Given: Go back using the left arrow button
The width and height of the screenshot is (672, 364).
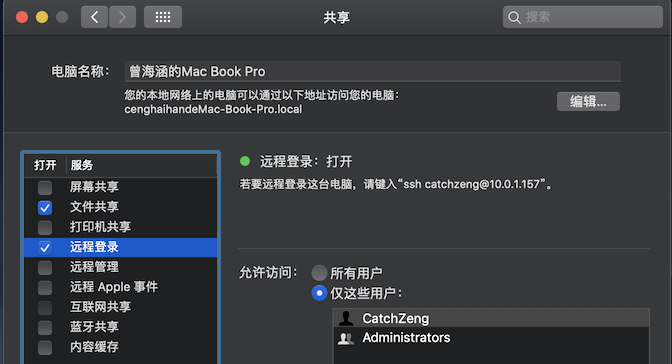Looking at the screenshot, I should 94,17.
